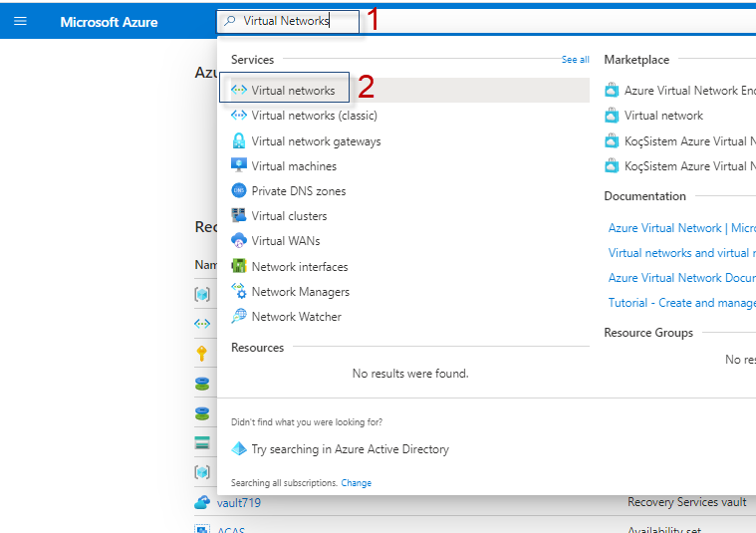Click the virtual network icon in recent list
This screenshot has height=533, width=756.
coord(202,324)
